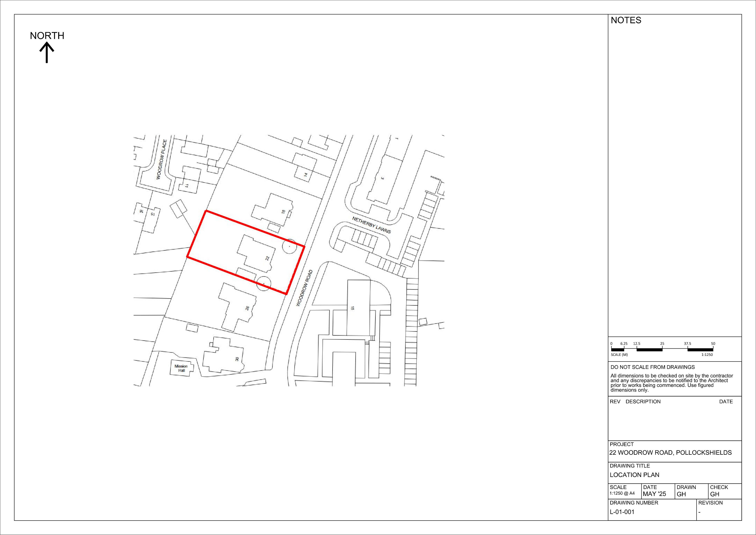This screenshot has height=535, width=756.
Task: Select the DRAWING NUMBER label
Action: pyautogui.click(x=634, y=503)
